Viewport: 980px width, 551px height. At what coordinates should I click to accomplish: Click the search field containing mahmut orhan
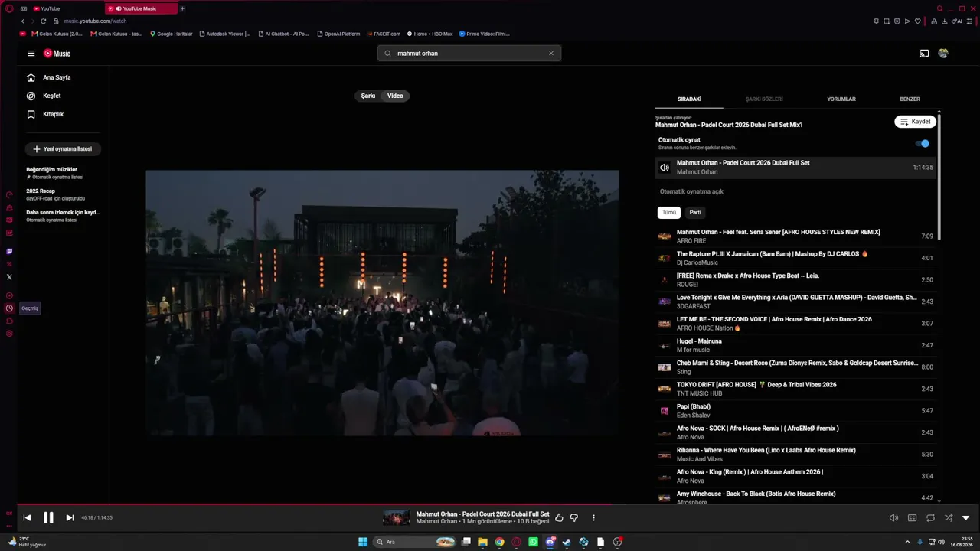point(469,54)
